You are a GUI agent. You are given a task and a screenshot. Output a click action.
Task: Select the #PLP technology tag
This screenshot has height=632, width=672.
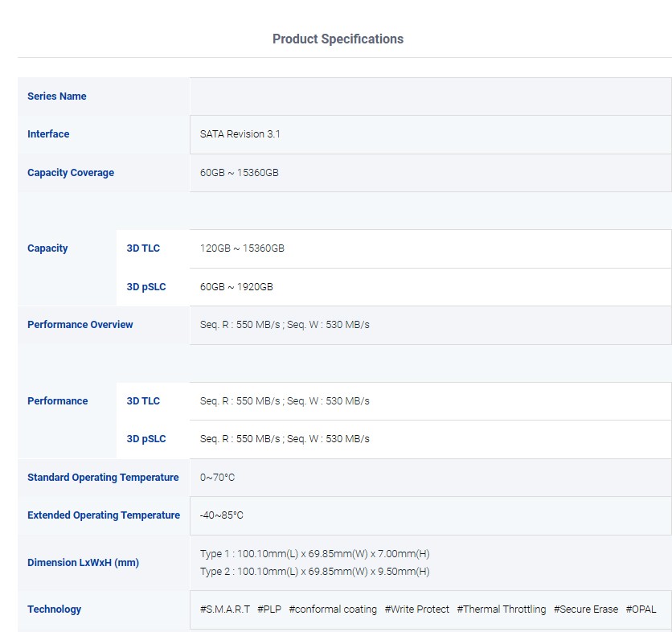click(x=269, y=609)
